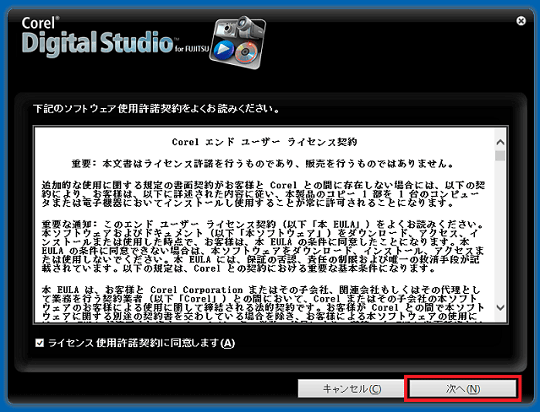Screen dimensions: 540x412
Task: Click the ライセンス使用許諾契約に同意します label
Action: coord(141,343)
